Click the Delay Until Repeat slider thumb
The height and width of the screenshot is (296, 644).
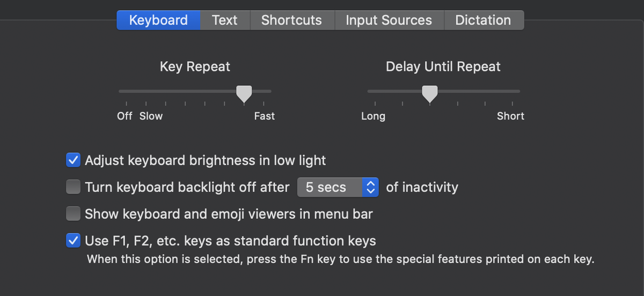[429, 93]
